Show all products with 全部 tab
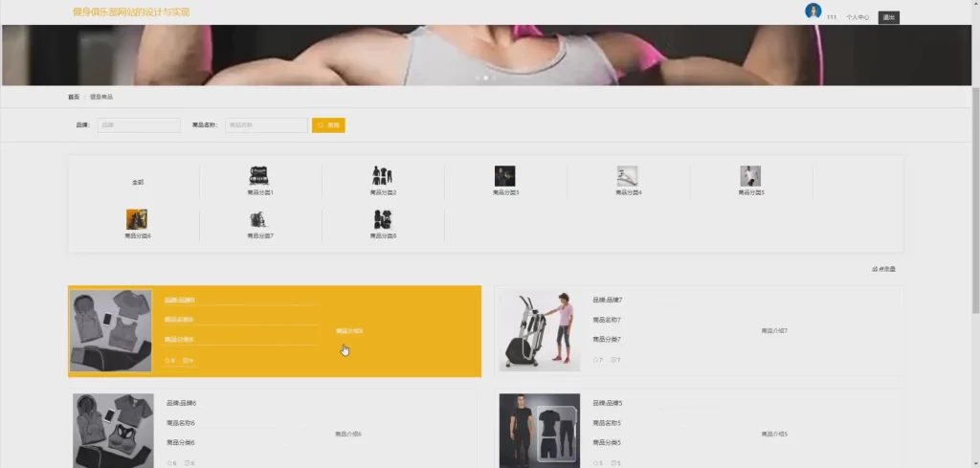This screenshot has height=468, width=980. tap(137, 182)
